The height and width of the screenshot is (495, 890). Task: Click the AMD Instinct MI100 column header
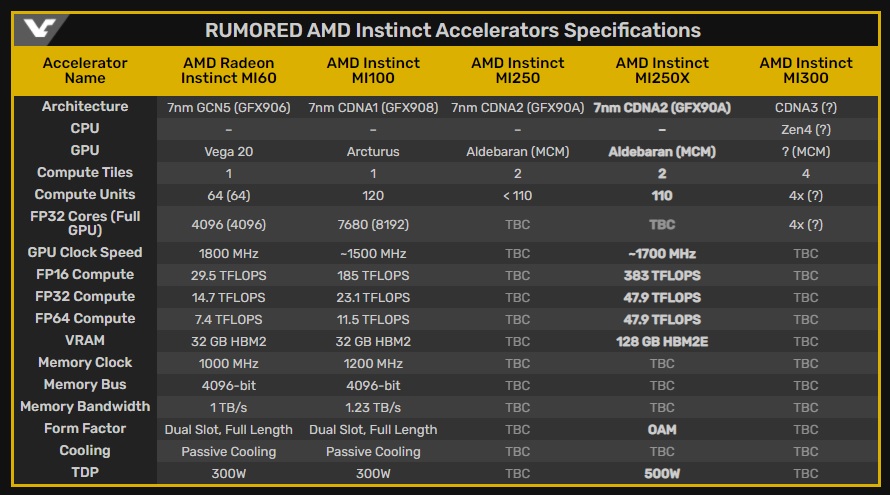(x=373, y=70)
